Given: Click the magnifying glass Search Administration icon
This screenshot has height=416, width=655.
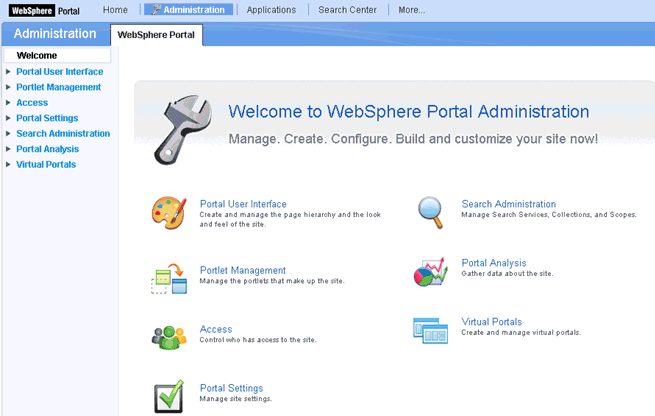Looking at the screenshot, I should click(x=430, y=212).
